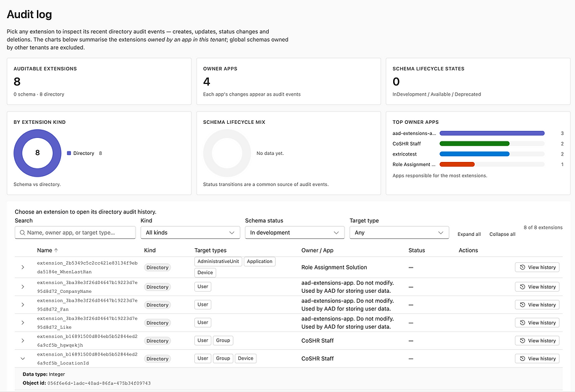Expand the WhenLastRan extension row
The width and height of the screenshot is (575, 392).
tap(23, 268)
